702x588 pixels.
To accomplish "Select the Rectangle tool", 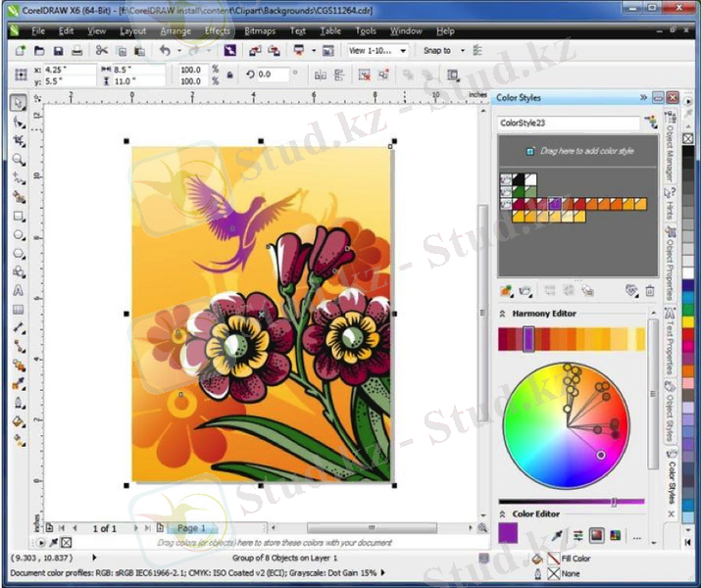I will [x=19, y=217].
